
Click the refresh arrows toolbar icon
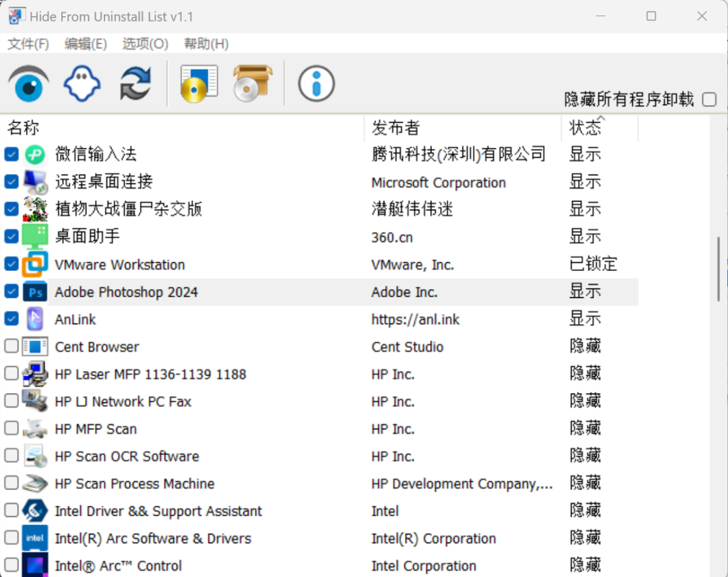point(135,84)
